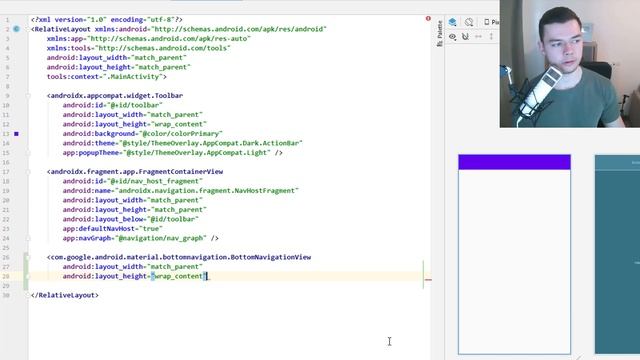This screenshot has height=360, width=640.
Task: Open the colorPrimary color swatch on line 13
Action: coord(16,133)
